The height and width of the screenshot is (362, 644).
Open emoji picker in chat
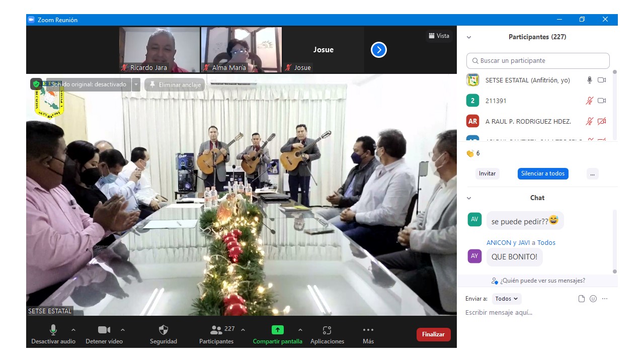[x=593, y=299]
